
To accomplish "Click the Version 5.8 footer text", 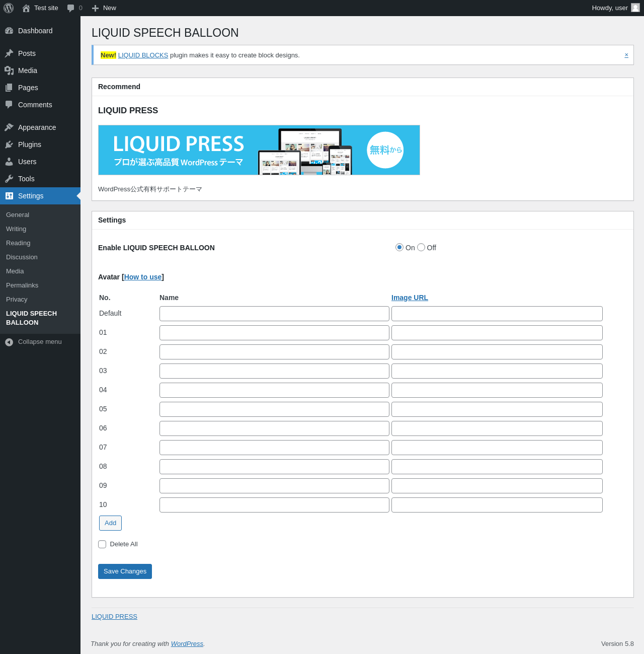I will [x=617, y=644].
